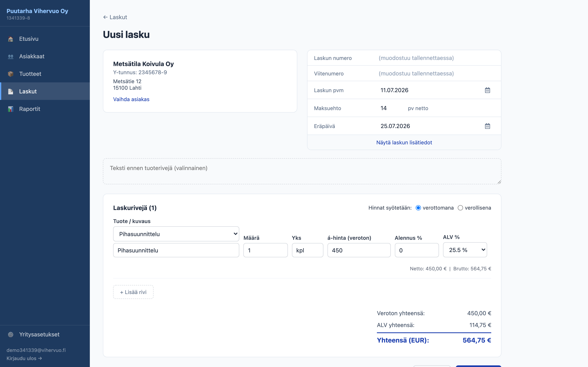Select the Tuotteet box icon
This screenshot has width=588, height=367.
[x=10, y=74]
